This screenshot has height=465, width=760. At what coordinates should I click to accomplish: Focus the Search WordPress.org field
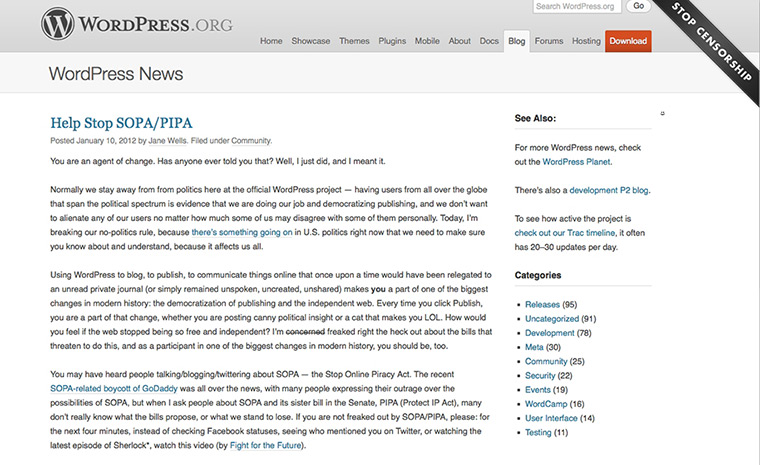tap(577, 6)
